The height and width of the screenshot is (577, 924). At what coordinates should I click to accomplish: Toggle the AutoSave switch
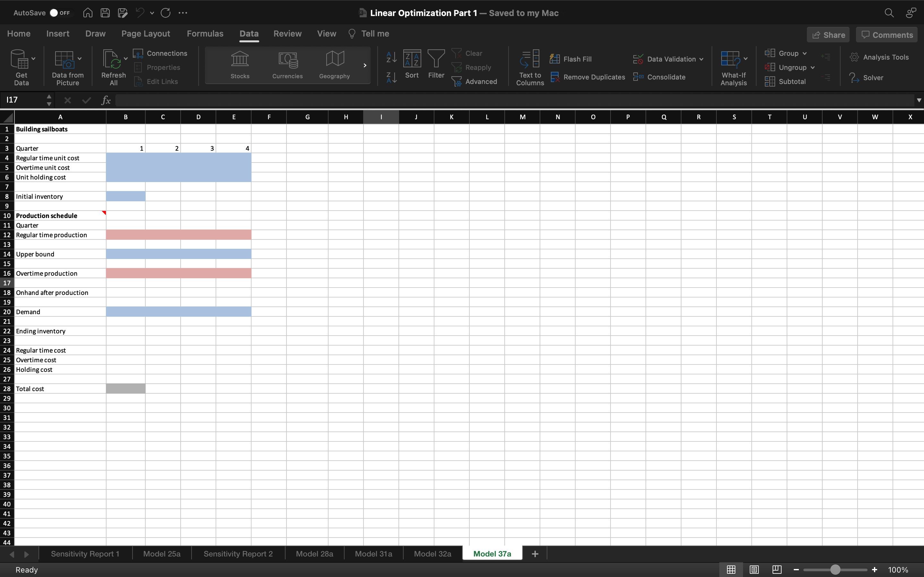60,13
